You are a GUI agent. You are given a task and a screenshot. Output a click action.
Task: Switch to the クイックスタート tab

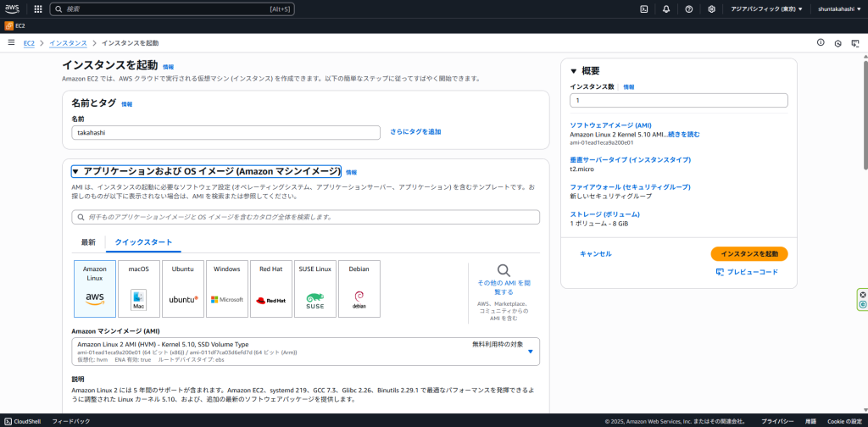pyautogui.click(x=143, y=242)
